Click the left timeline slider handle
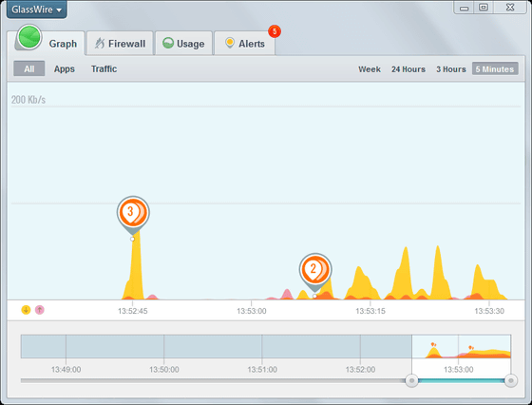 pyautogui.click(x=412, y=380)
